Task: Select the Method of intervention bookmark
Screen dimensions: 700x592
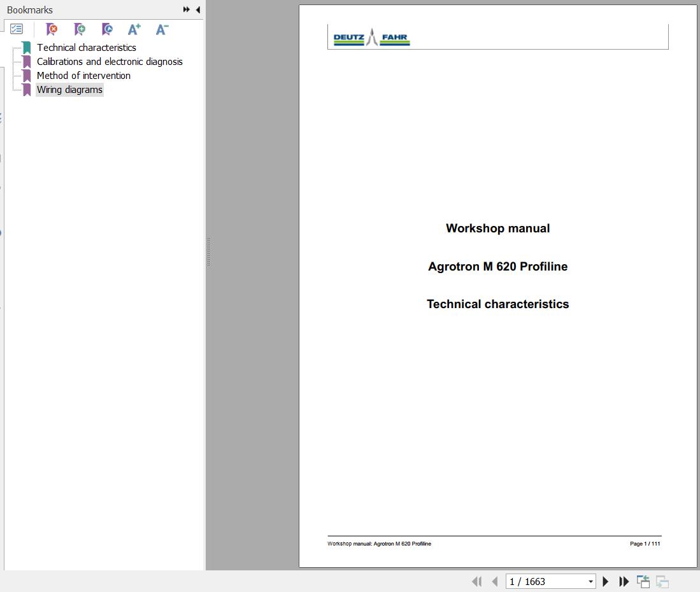Action: click(83, 76)
